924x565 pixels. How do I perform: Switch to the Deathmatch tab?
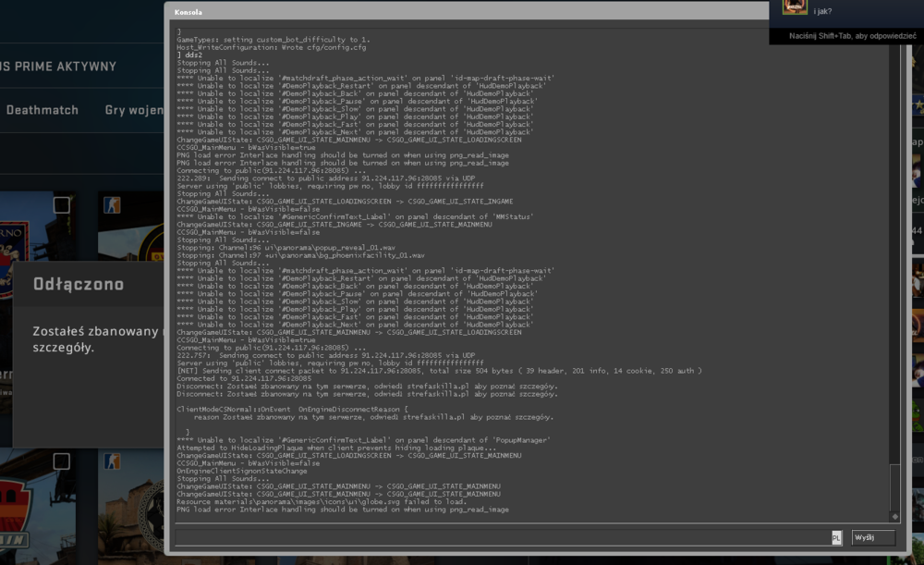43,110
